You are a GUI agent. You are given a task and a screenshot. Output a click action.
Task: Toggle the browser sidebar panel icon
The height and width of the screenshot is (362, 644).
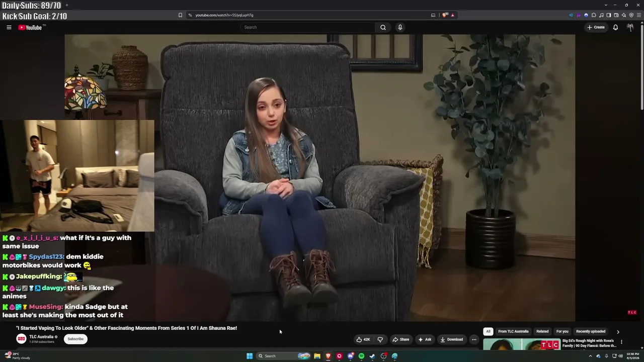click(x=609, y=15)
